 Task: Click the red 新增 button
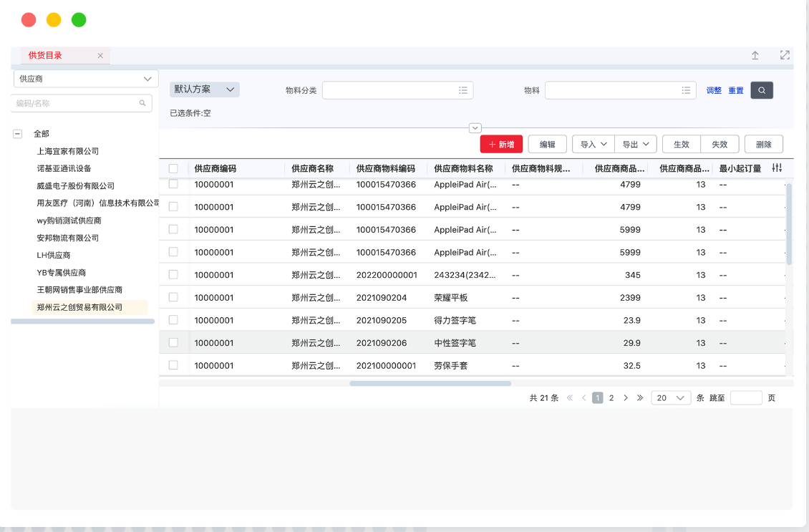pos(501,145)
